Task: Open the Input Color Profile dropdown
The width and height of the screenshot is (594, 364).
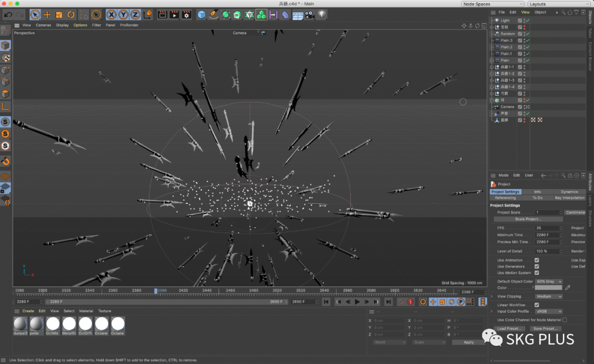Action: pyautogui.click(x=548, y=311)
